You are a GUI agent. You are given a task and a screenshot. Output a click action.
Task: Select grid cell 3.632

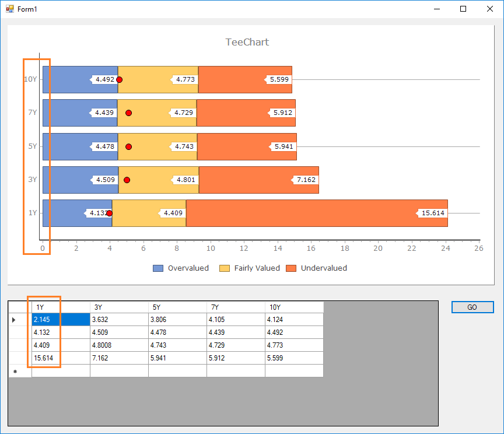coord(119,320)
